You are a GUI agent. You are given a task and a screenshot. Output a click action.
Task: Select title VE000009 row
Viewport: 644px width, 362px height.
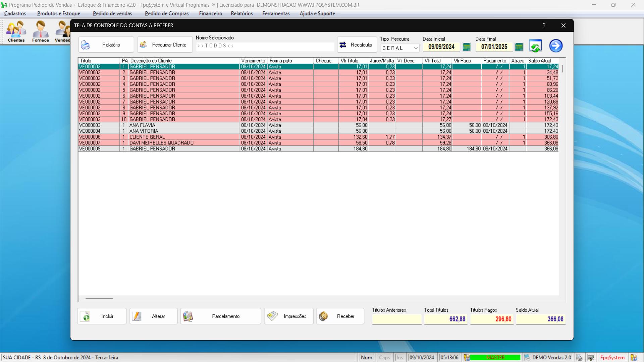pos(318,149)
